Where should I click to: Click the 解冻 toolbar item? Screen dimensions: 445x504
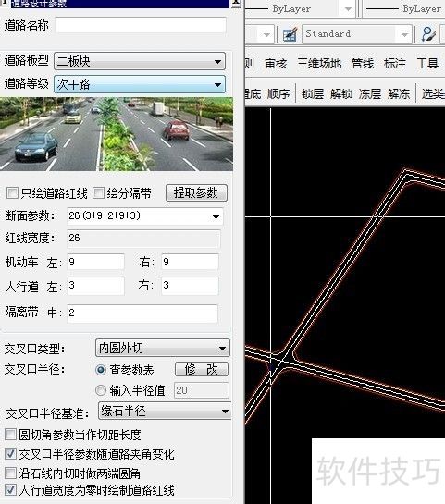point(399,93)
